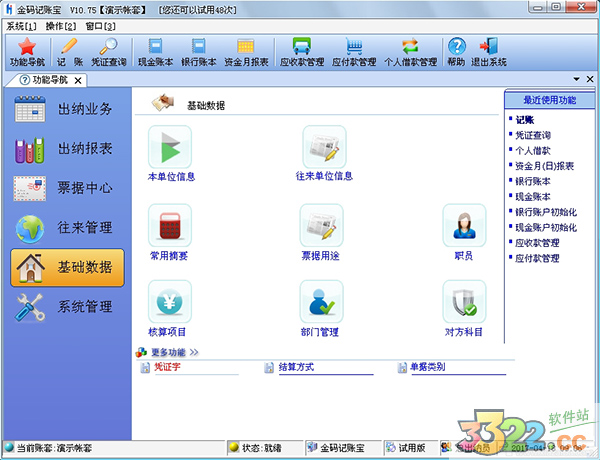Open 现金账本 from the toolbar

pyautogui.click(x=155, y=52)
